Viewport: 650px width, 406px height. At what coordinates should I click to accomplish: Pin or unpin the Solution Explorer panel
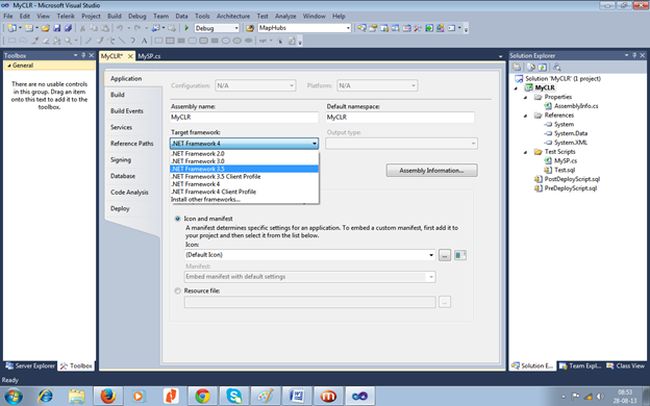pyautogui.click(x=634, y=55)
